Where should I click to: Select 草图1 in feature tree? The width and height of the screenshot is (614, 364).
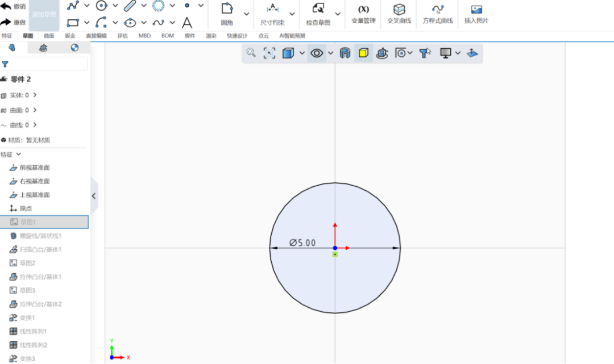44,221
